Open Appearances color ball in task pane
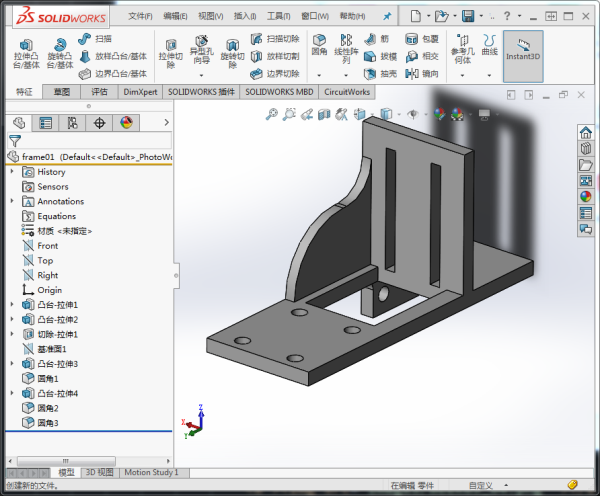Image resolution: width=600 pixels, height=496 pixels. tap(586, 196)
